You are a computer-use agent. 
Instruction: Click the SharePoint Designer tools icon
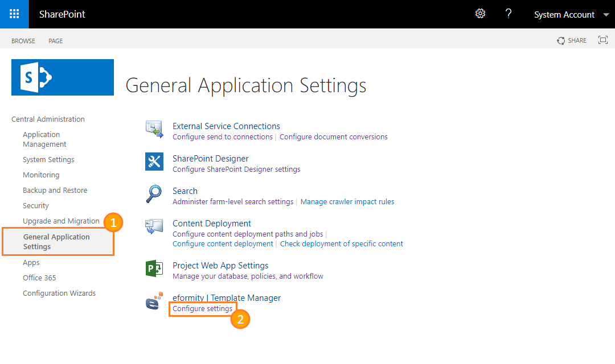(x=154, y=162)
